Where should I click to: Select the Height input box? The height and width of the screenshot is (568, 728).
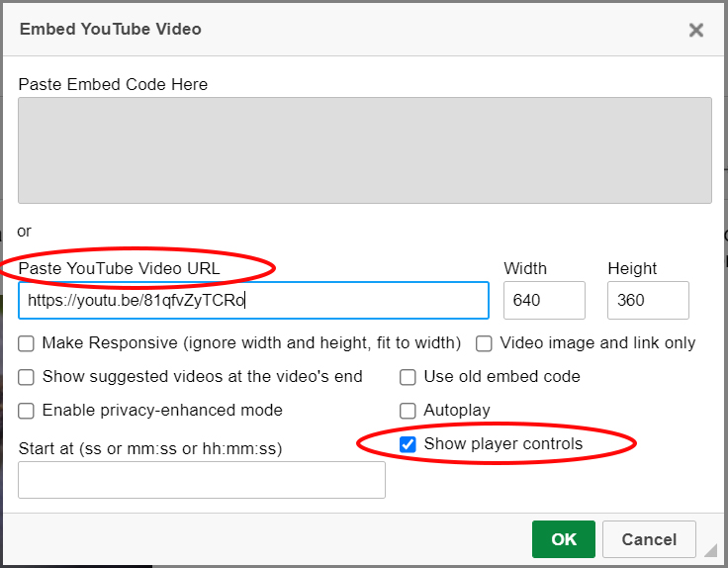648,300
